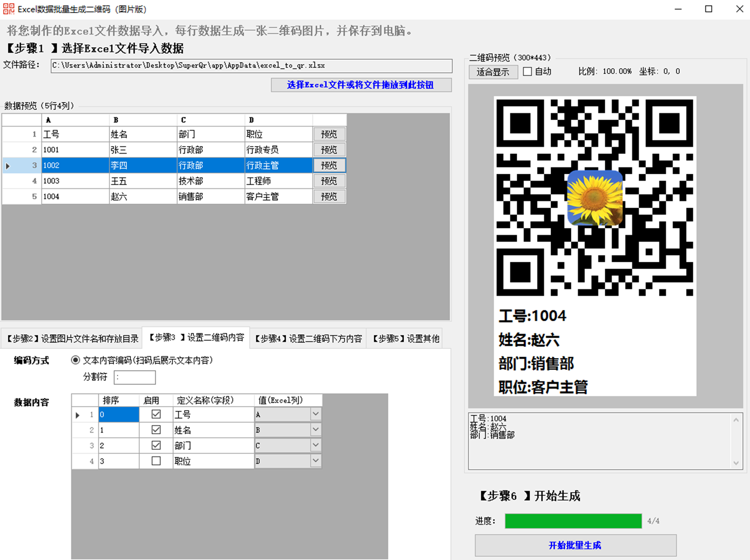Close the Excel数据批量生成二维码 window
Image resolution: width=750 pixels, height=560 pixels.
click(x=739, y=9)
